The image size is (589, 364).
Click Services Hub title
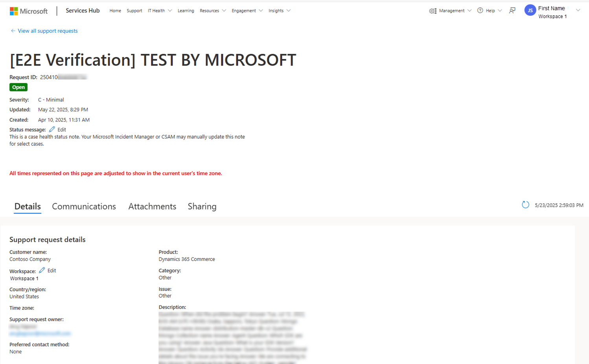(83, 11)
